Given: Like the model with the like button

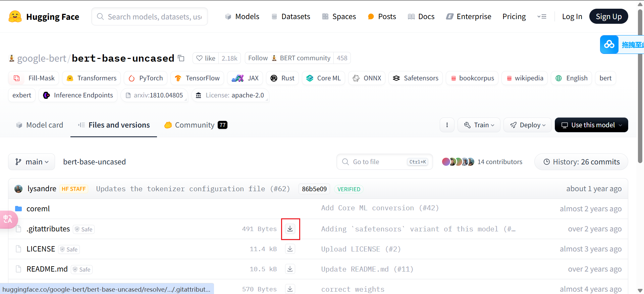Looking at the screenshot, I should tap(206, 58).
